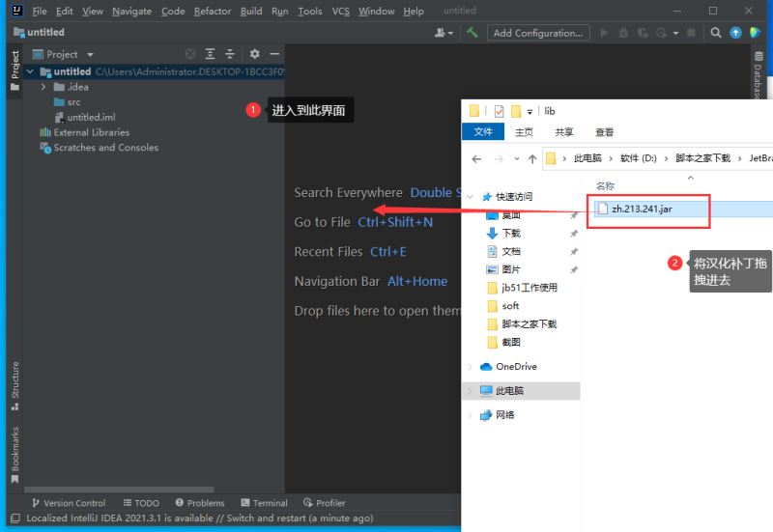
Task: Click the IDE update arrow icon
Action: 735,33
